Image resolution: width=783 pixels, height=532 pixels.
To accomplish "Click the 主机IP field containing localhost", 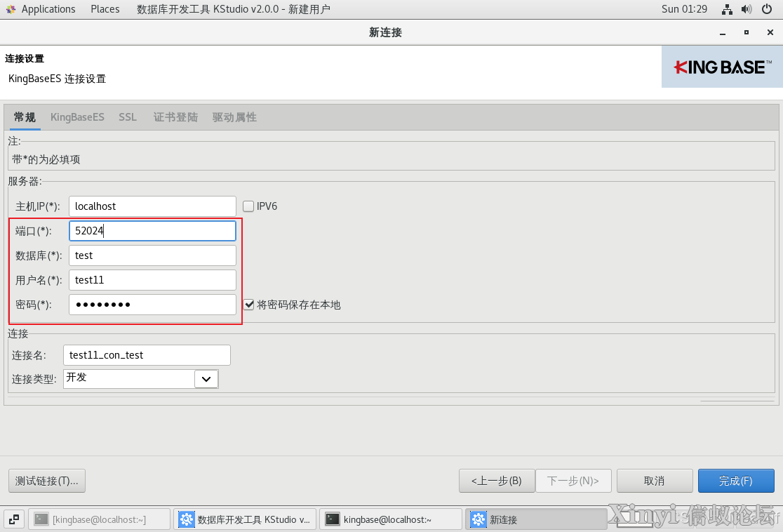I will tap(152, 206).
